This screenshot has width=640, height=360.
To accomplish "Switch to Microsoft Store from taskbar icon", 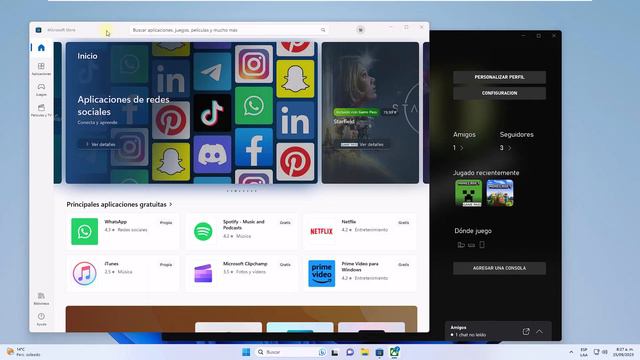I will pos(379,352).
